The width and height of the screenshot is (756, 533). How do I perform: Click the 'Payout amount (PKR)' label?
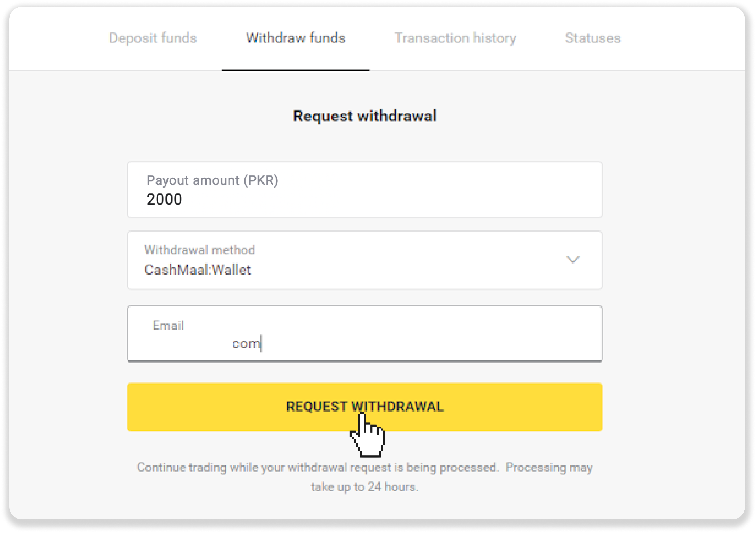pos(212,180)
